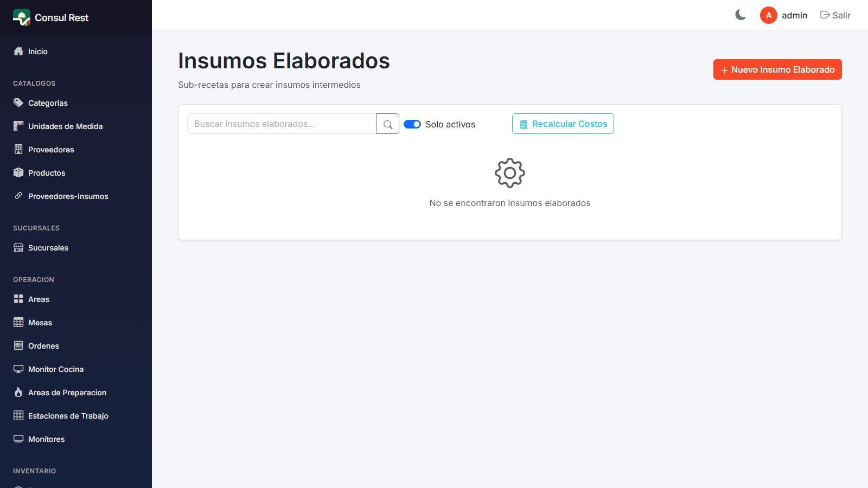This screenshot has height=488, width=868.
Task: Open Monitores menu item
Action: [76, 439]
